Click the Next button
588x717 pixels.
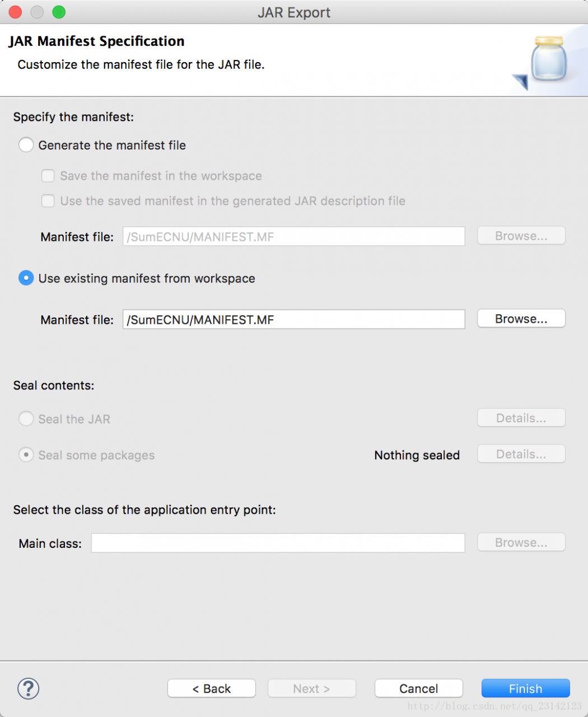tap(312, 688)
